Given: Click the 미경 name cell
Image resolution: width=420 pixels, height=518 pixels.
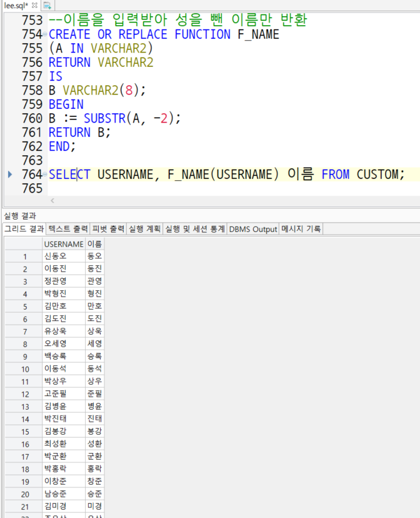Looking at the screenshot, I should [95, 507].
